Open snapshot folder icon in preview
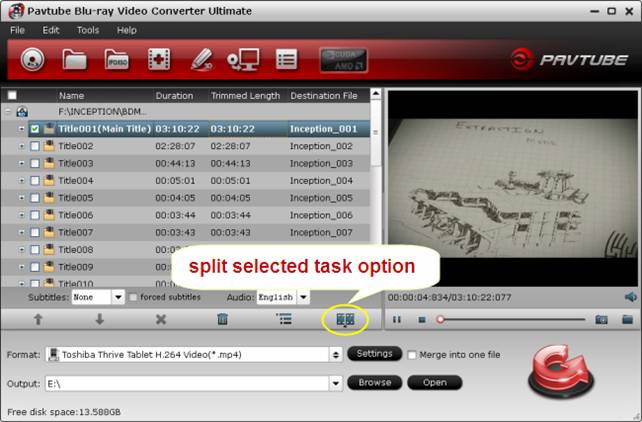The width and height of the screenshot is (642, 422). (x=627, y=319)
